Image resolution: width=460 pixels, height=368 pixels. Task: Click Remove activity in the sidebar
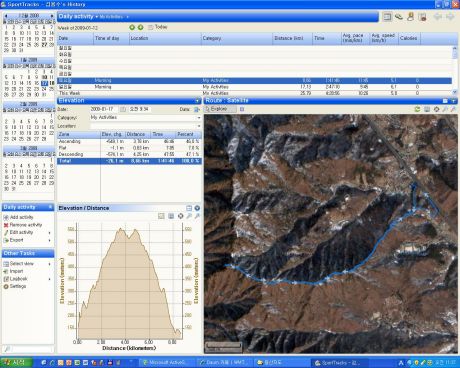(x=23, y=225)
